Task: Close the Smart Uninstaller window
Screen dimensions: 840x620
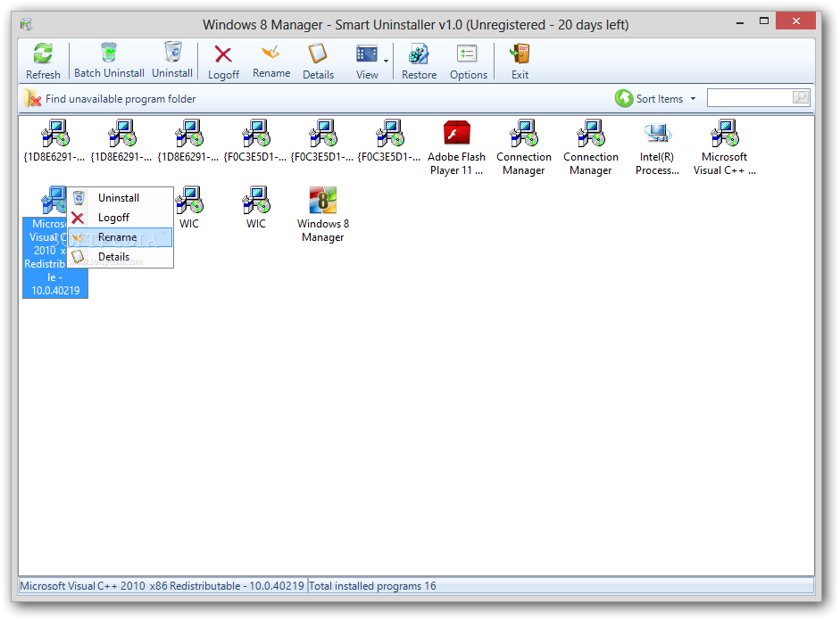Action: point(795,21)
